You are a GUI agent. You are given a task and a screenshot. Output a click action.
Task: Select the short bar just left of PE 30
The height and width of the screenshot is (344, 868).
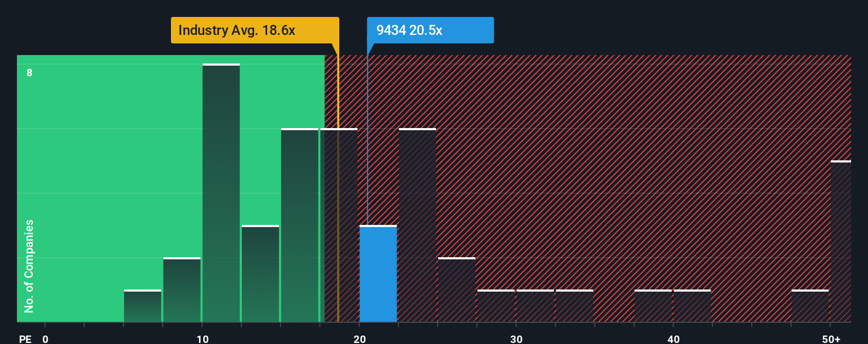click(496, 306)
